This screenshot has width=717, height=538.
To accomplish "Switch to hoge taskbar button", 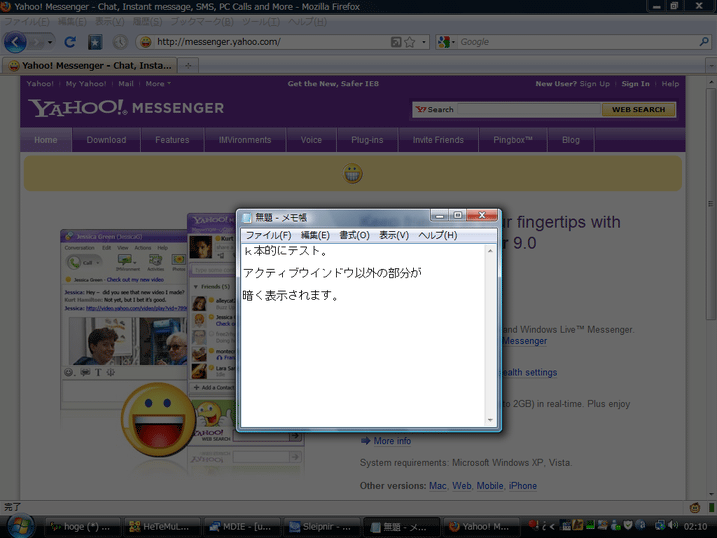I will 82,527.
